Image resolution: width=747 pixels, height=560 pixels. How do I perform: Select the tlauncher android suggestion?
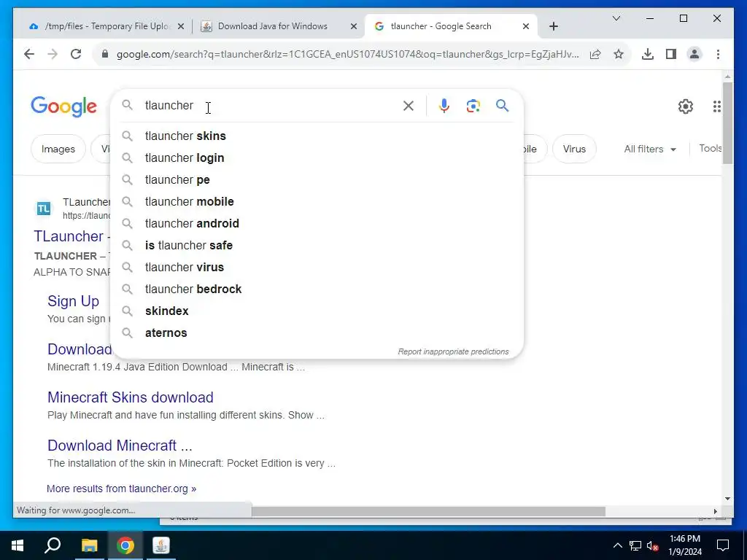tap(317, 224)
